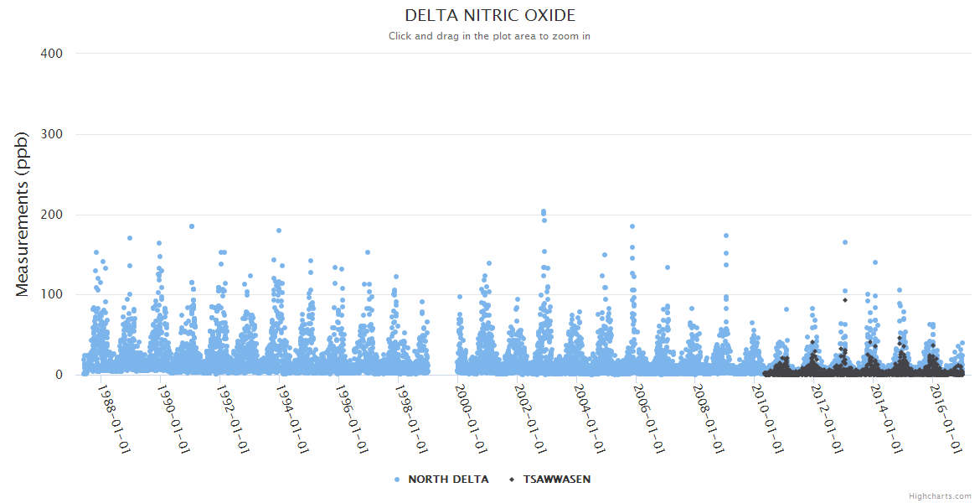Click the black diamond TSAWWASEN legend marker
Screen dimensions: 980x503
tap(512, 480)
